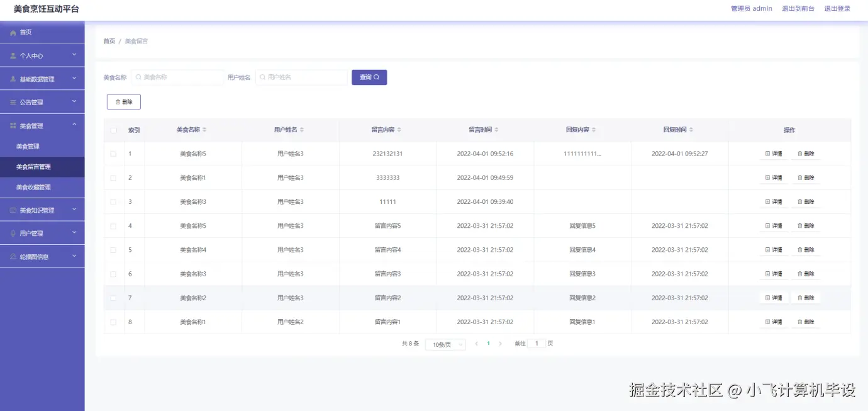Sort by 美食名称 column arrows
Screen dimensions: 868x411
point(204,130)
